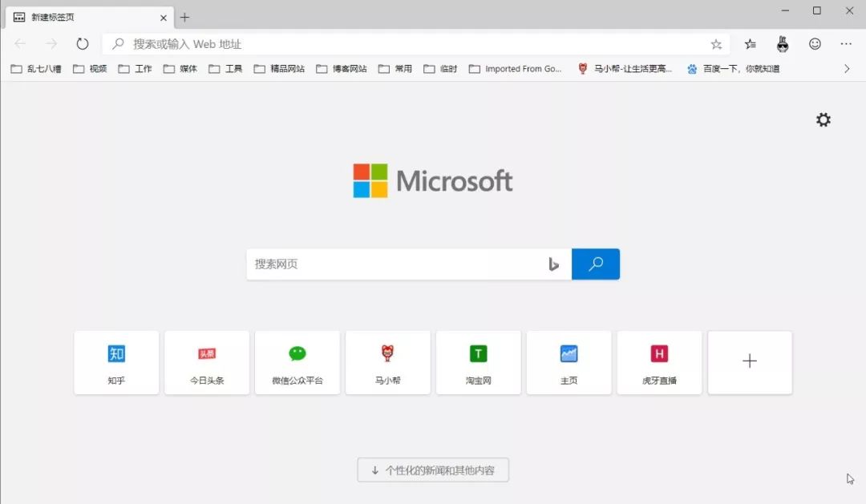Open the 马小帮-让生活更高 bookmark

coord(625,69)
